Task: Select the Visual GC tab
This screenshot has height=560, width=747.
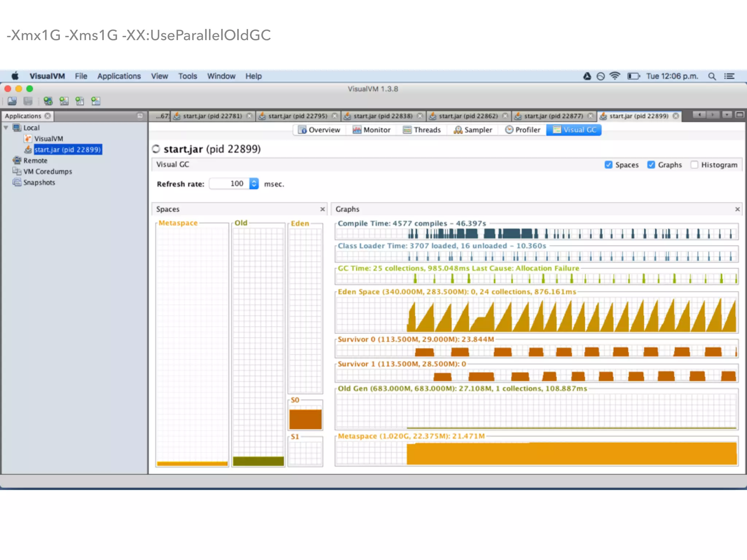Action: (x=574, y=130)
